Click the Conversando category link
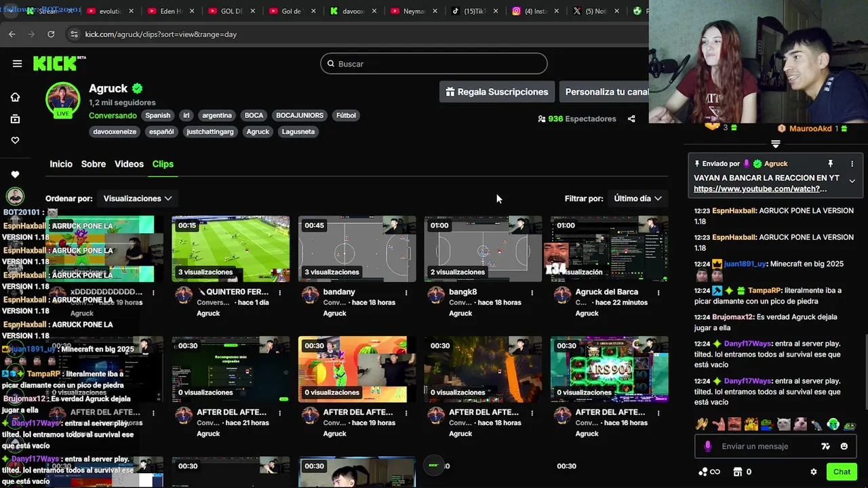This screenshot has width=868, height=488. [113, 115]
